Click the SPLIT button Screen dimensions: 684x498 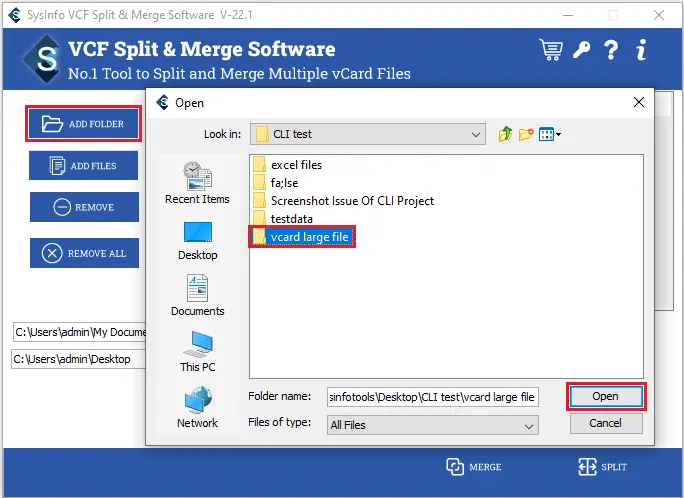pyautogui.click(x=603, y=467)
